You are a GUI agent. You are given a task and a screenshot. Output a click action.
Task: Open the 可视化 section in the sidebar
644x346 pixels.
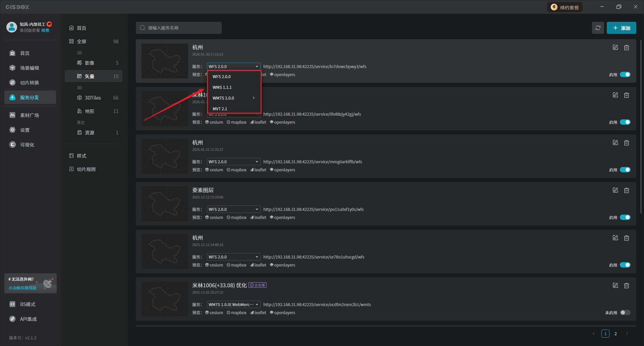(27, 145)
